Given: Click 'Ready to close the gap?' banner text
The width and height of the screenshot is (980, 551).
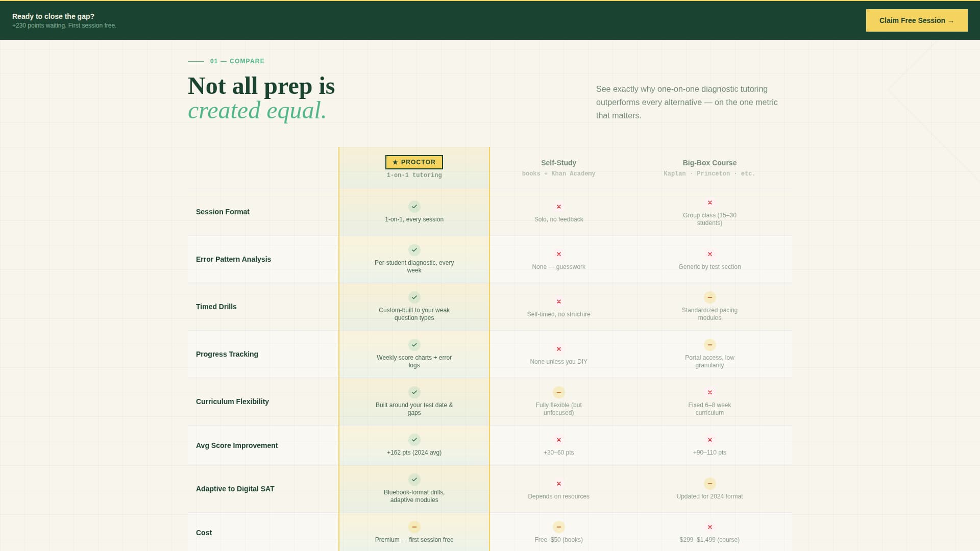Looking at the screenshot, I should point(53,16).
